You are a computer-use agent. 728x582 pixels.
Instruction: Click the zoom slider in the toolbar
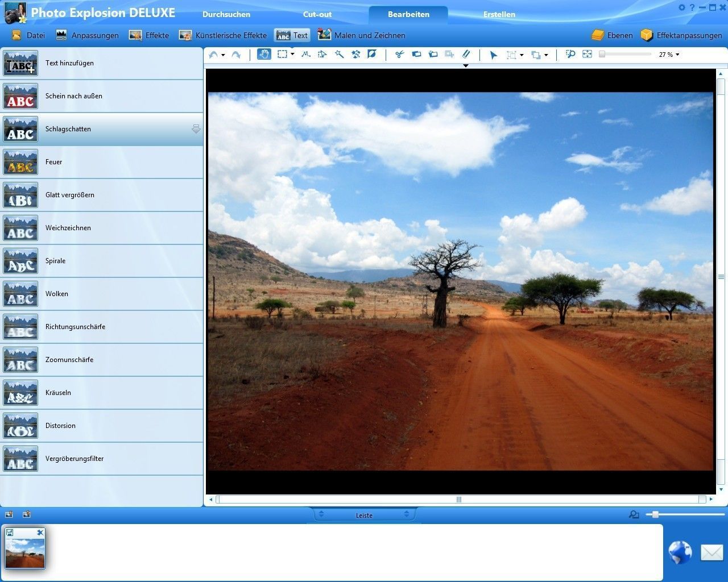(624, 55)
